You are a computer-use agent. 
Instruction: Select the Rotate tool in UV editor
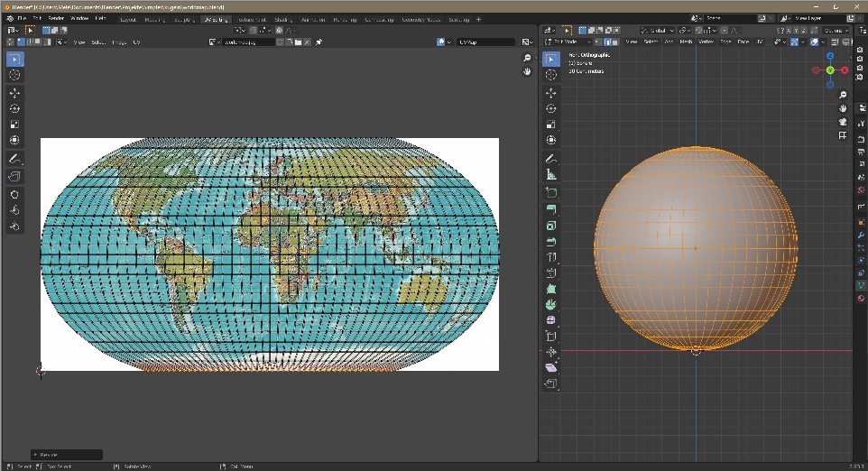tap(15, 109)
